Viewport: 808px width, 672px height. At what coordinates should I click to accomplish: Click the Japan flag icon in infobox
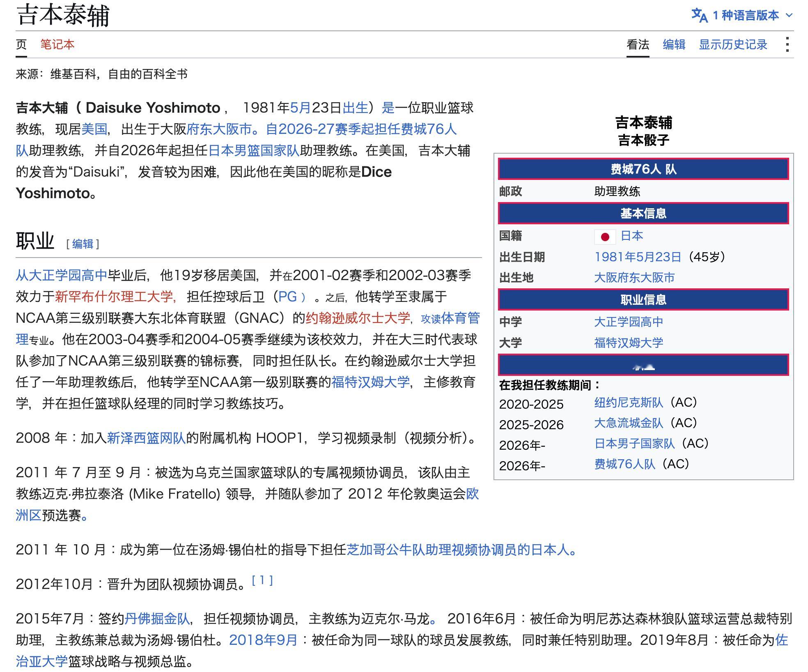605,237
